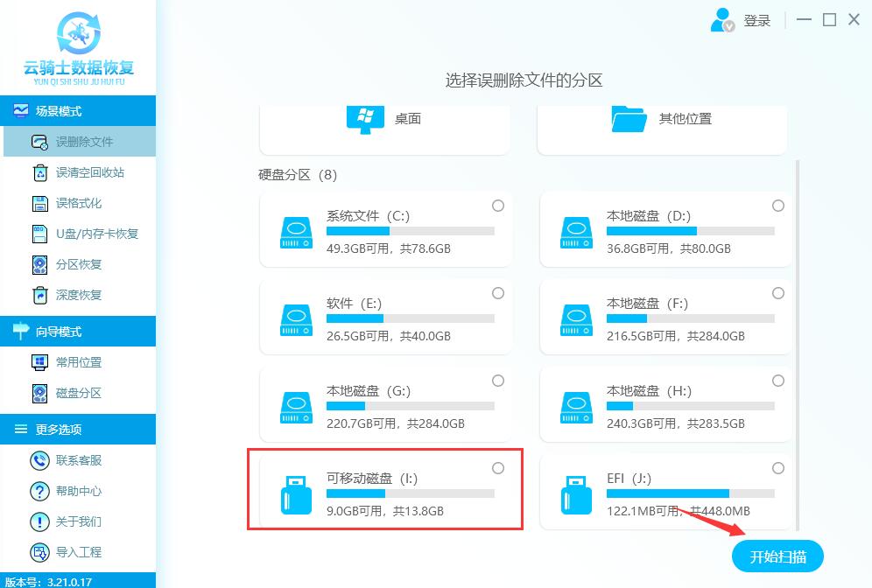
Task: Click the 桌面 Windows monitor icon
Action: click(x=365, y=119)
